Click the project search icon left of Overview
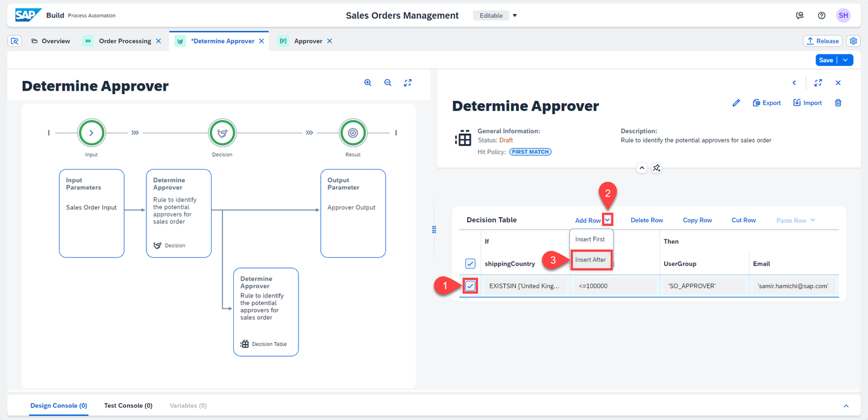 click(x=16, y=41)
